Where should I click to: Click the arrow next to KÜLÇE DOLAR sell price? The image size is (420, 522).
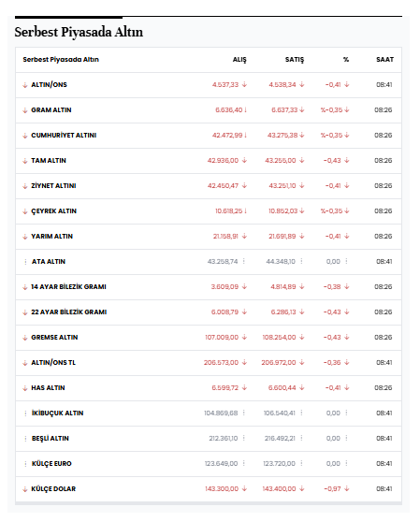coord(301,488)
